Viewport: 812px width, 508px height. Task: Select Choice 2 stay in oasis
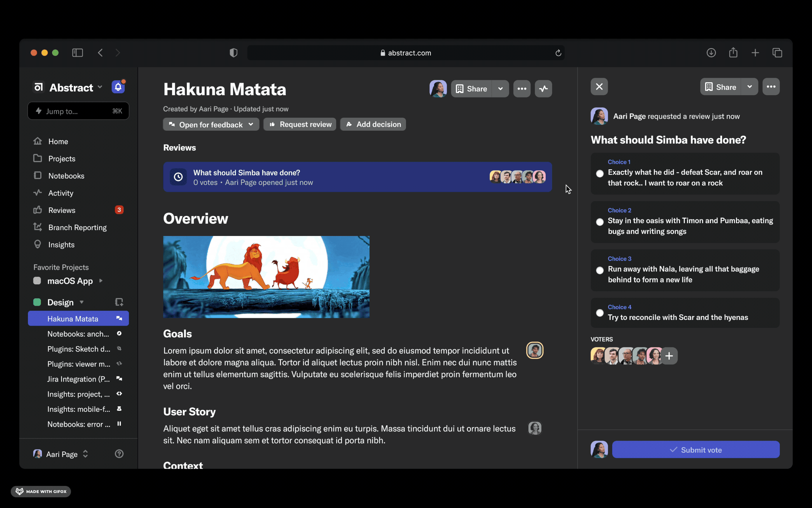(x=600, y=222)
